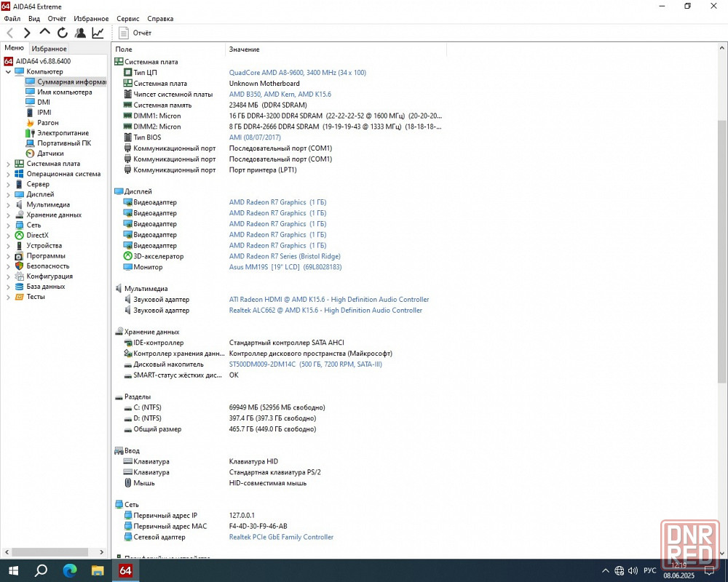Expand the DirectX tree node
728x582 pixels.
click(8, 235)
